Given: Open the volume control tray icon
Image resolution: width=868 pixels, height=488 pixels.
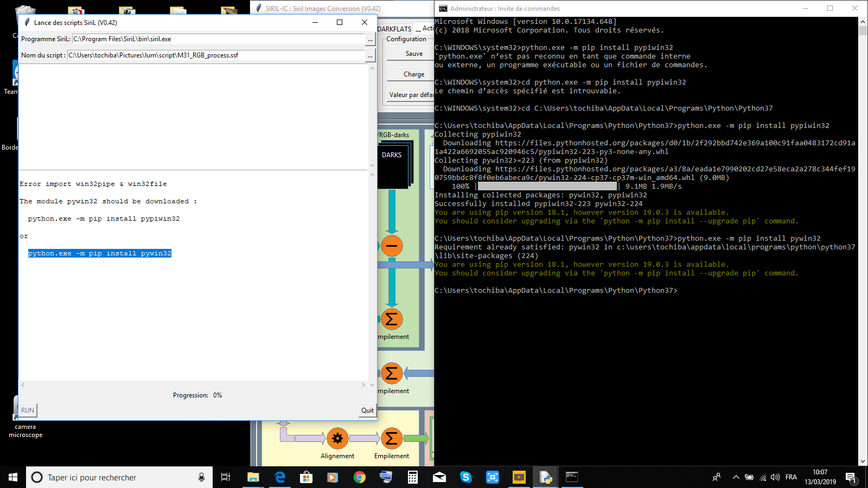Looking at the screenshot, I should click(x=776, y=477).
